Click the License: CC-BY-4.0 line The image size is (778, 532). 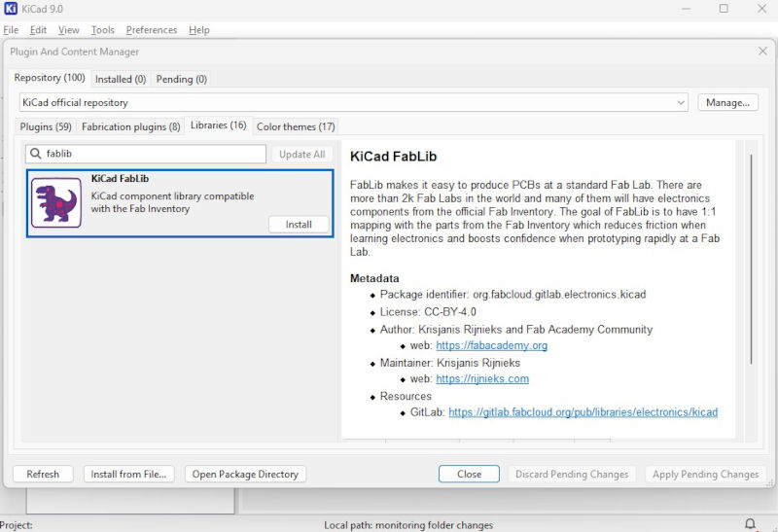428,311
